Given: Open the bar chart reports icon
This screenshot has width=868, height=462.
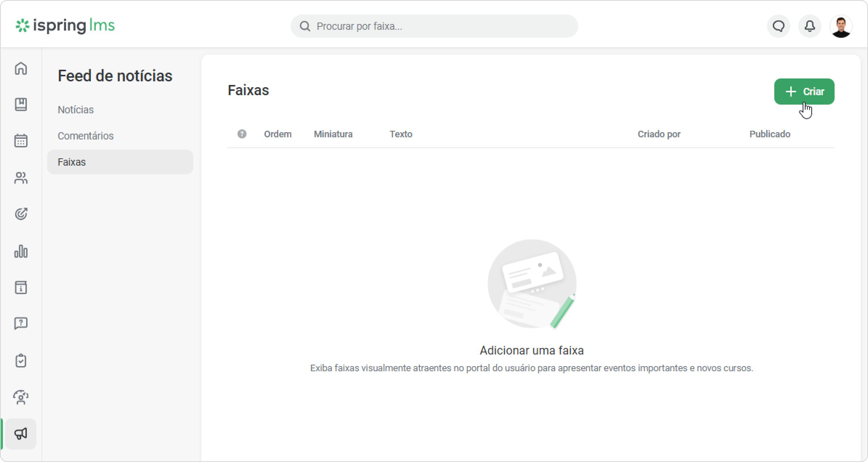Looking at the screenshot, I should [21, 251].
